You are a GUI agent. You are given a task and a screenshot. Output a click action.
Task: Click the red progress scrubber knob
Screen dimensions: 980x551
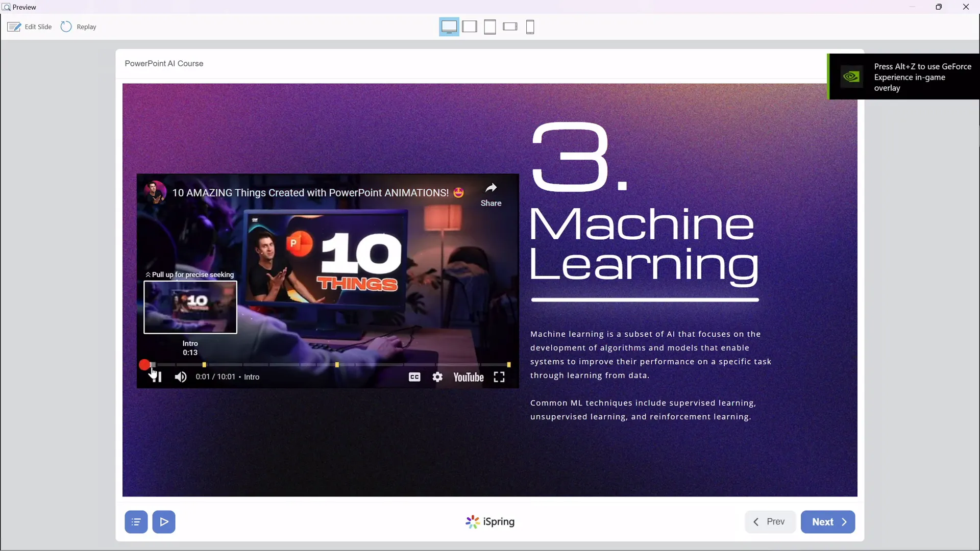click(144, 365)
